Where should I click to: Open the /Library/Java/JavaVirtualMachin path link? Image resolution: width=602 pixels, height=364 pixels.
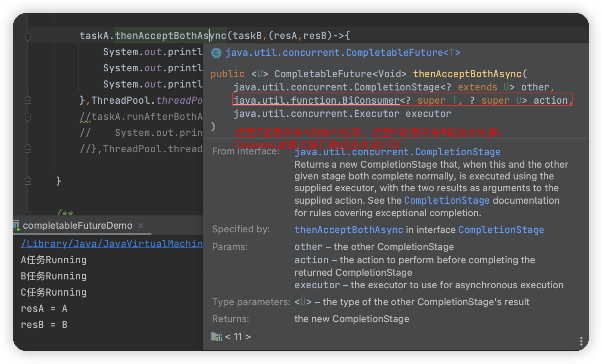(112, 244)
